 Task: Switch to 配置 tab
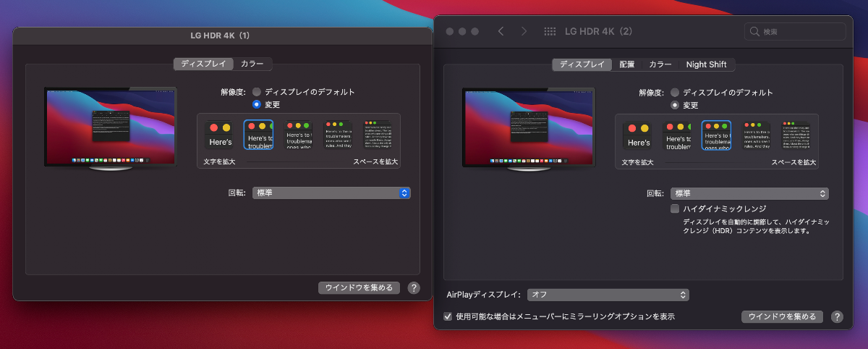click(627, 64)
